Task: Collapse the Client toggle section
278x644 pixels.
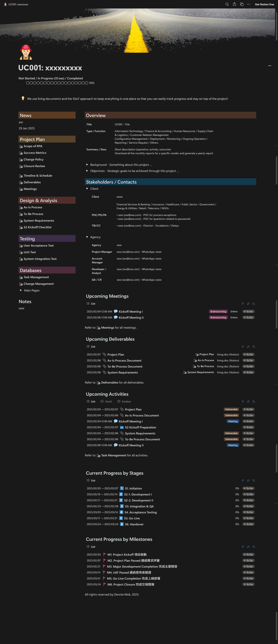Action: coord(87,189)
